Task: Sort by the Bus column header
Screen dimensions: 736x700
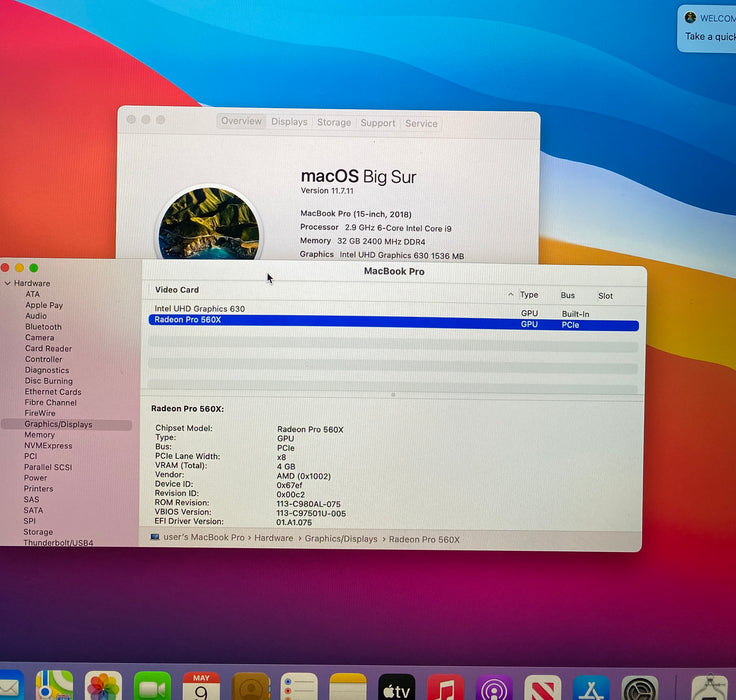Action: 567,295
